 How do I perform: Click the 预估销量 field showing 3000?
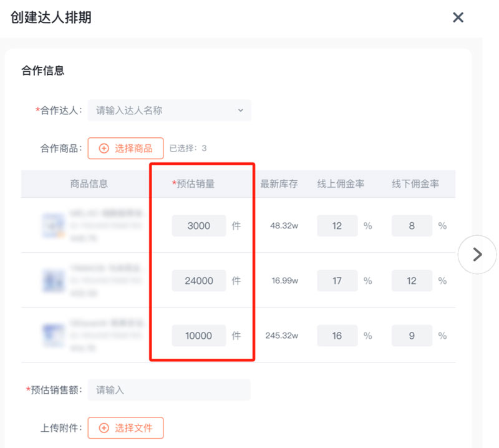[199, 226]
